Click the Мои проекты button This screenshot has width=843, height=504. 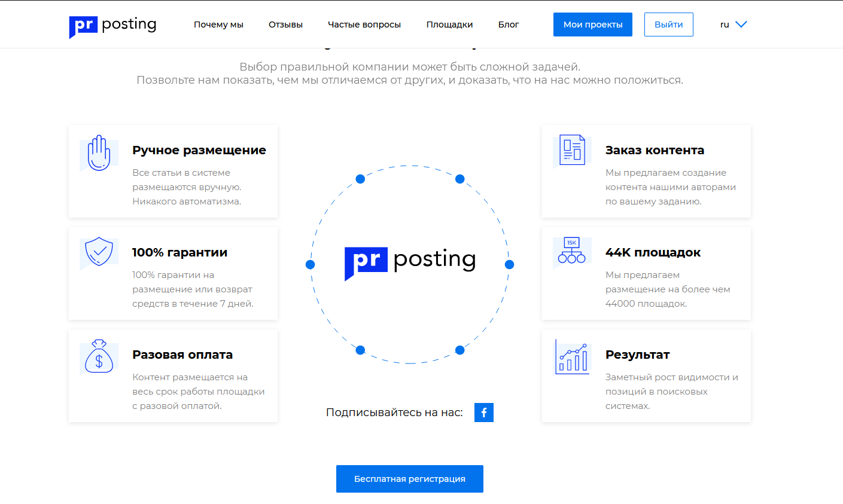pos(593,25)
